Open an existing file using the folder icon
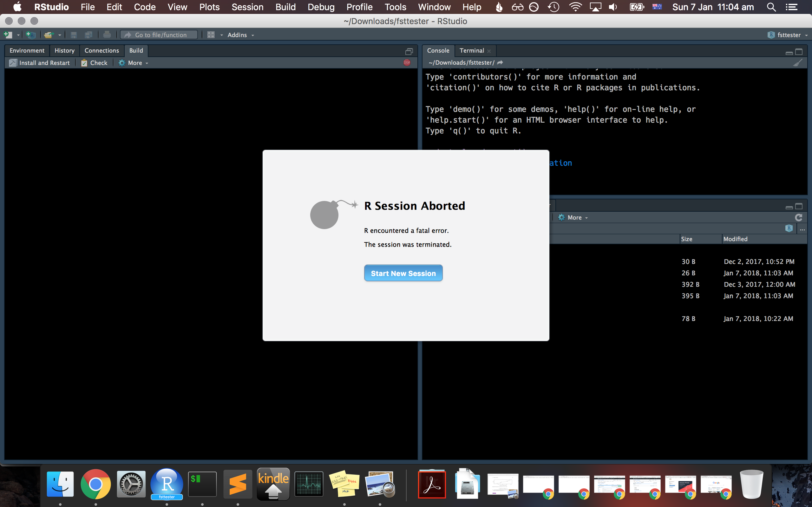The image size is (812, 507). pos(49,35)
